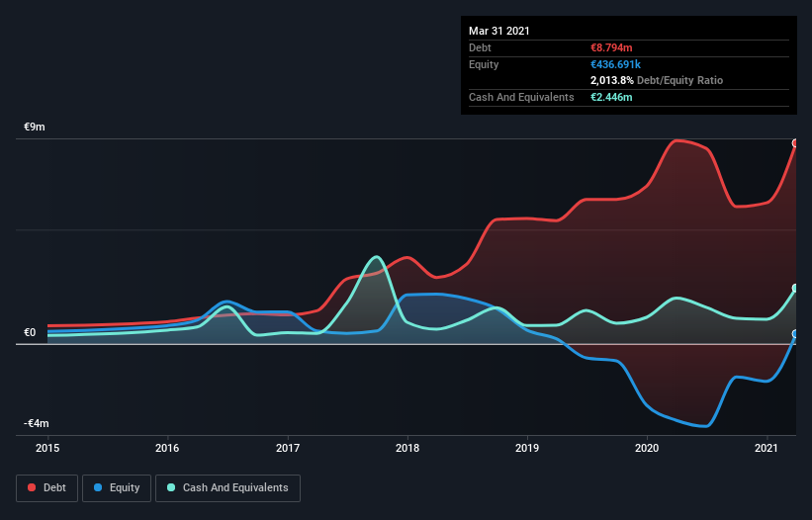Image resolution: width=812 pixels, height=520 pixels.
Task: Toggle the Debt series legend button
Action: pyautogui.click(x=47, y=488)
